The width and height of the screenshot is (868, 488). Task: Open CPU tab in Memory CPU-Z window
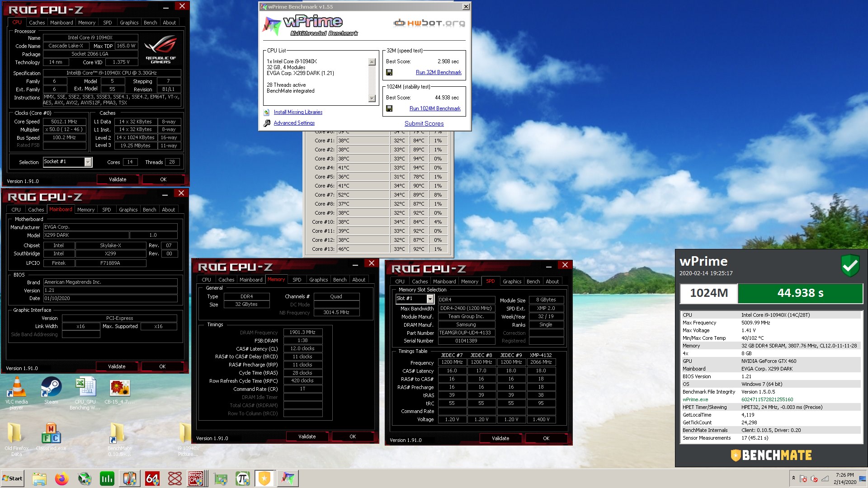(206, 280)
